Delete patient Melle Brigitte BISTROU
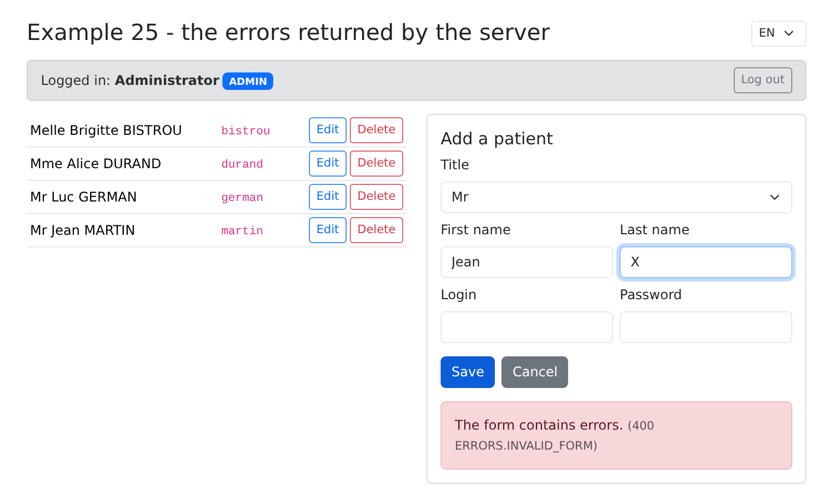This screenshot has width=833, height=504. point(377,130)
